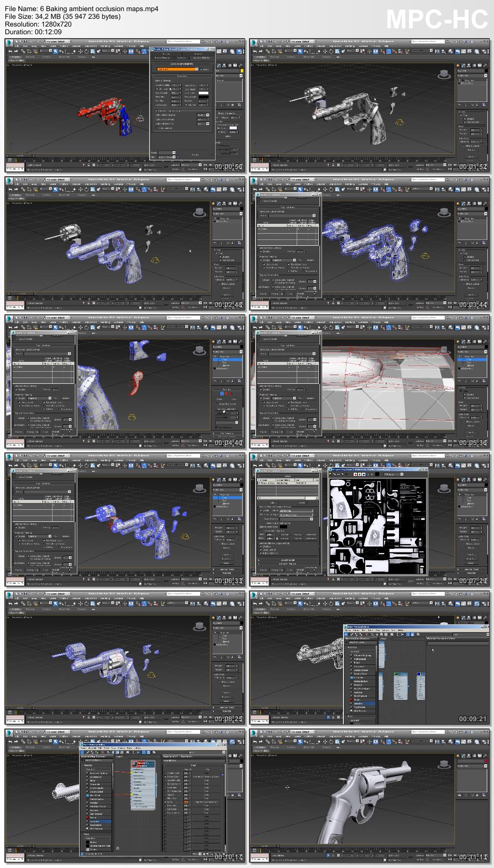Viewport: 494px width, 868px height.
Task: Open the thumbnail frame stamped 00:02:48
Action: pos(125,243)
